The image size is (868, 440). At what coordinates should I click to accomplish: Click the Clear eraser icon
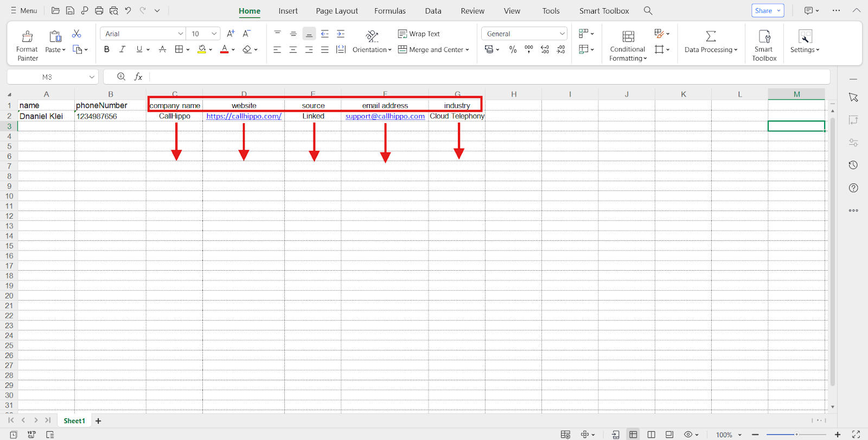point(247,49)
